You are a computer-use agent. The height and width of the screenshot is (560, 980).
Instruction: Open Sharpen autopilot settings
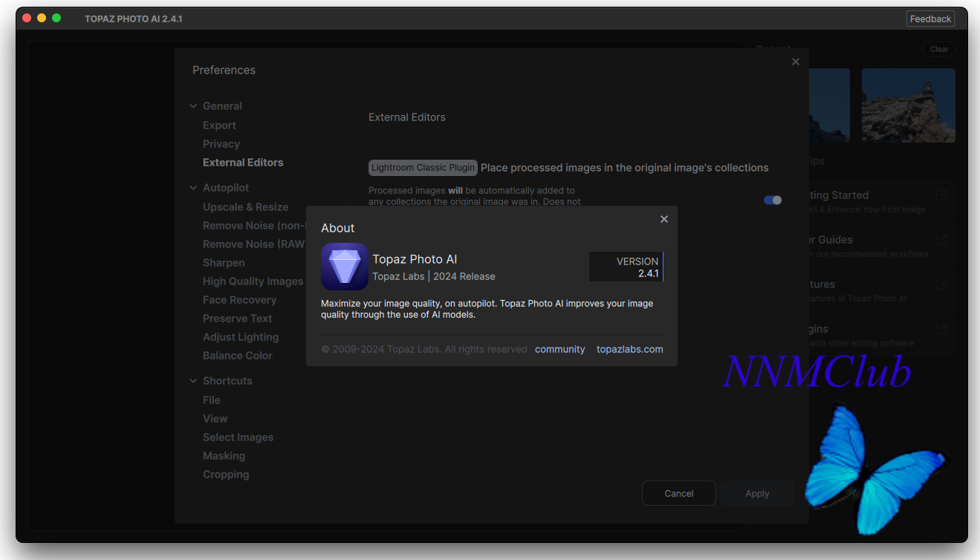tap(224, 263)
